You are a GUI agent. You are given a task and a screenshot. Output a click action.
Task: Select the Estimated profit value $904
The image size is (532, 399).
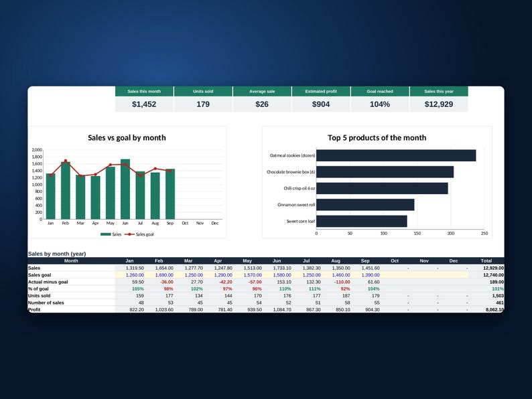point(321,104)
